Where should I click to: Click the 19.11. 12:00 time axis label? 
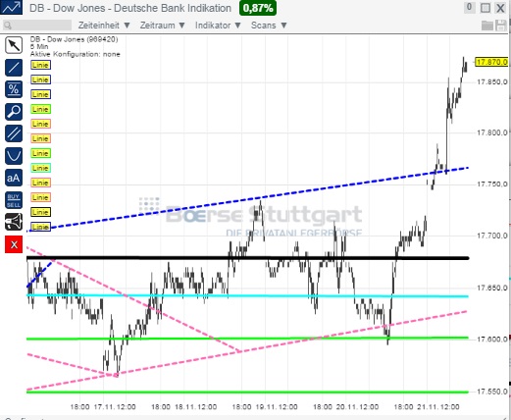pos(277,407)
